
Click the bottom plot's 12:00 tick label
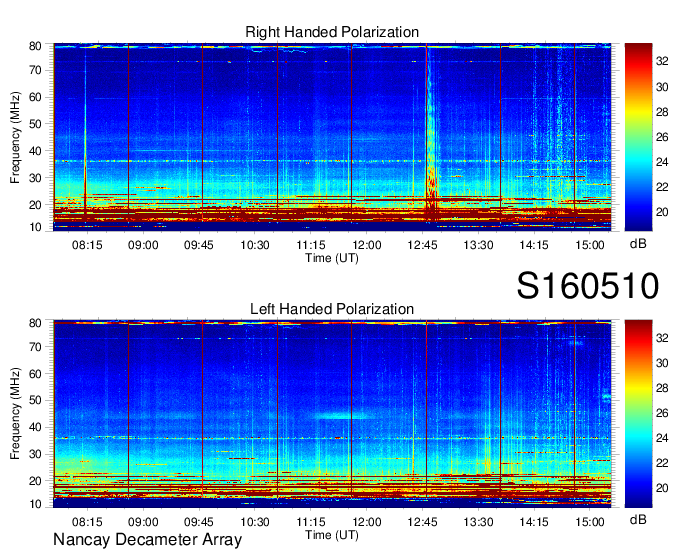tap(366, 522)
